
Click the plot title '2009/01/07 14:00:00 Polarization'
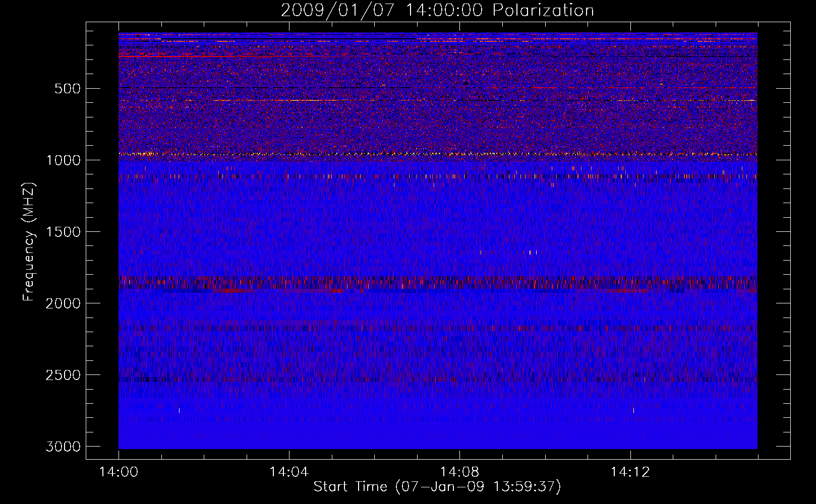437,11
